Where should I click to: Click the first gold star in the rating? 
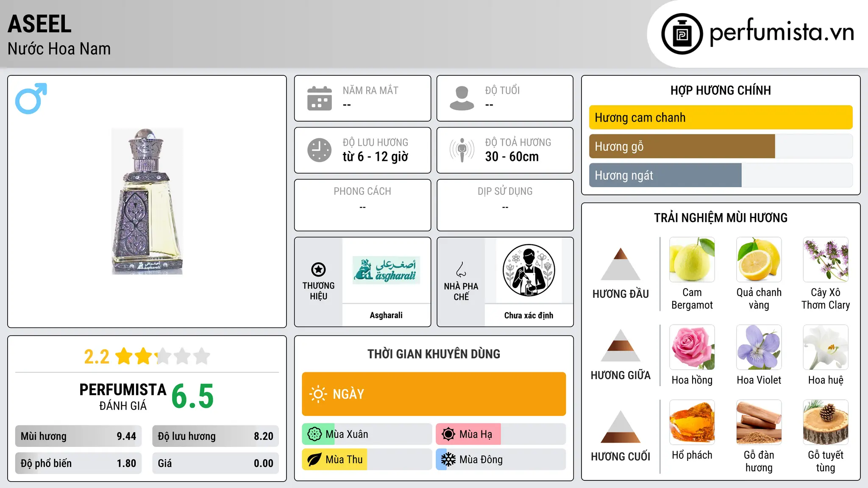click(x=124, y=356)
